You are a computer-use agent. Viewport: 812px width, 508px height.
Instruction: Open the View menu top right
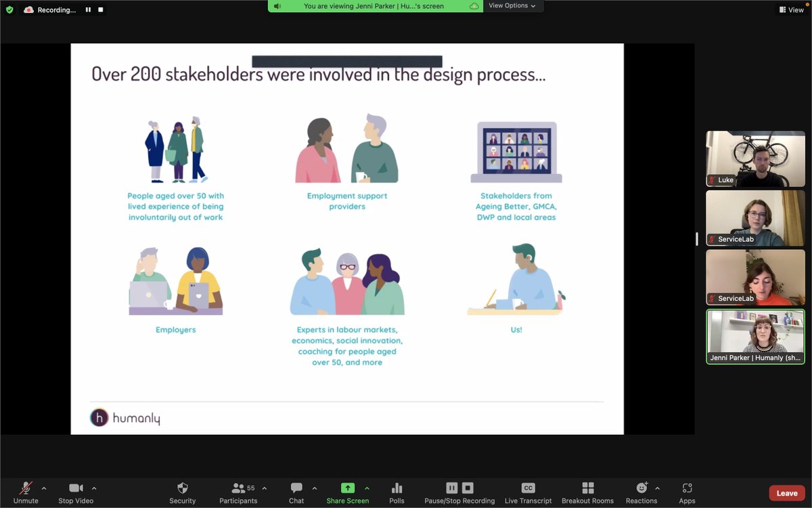pyautogui.click(x=790, y=9)
